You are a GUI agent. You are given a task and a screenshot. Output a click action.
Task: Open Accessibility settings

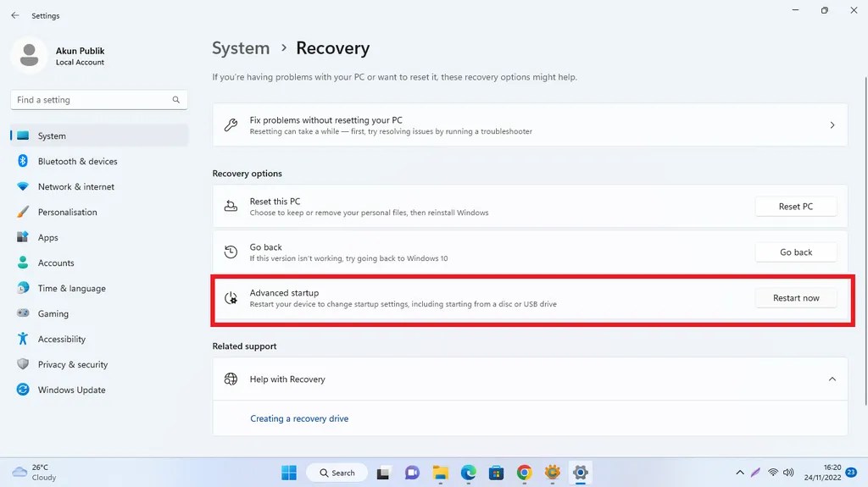99,340
